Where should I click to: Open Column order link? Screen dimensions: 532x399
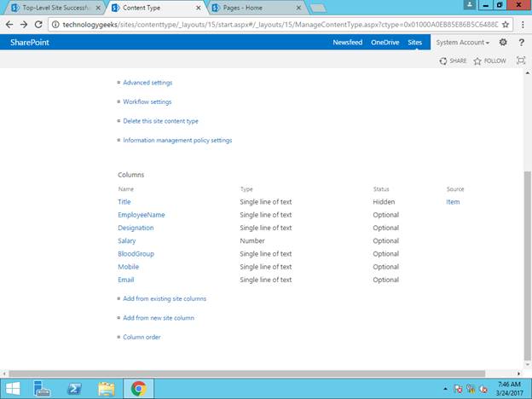[142, 337]
